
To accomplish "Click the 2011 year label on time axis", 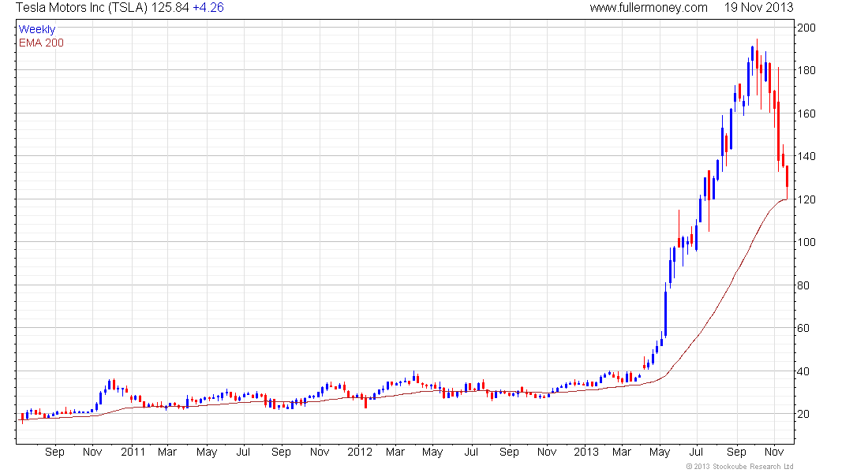I will click(x=133, y=452).
